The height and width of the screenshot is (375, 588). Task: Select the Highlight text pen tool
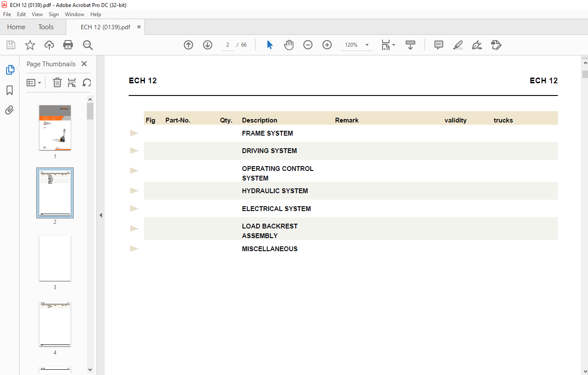(458, 45)
